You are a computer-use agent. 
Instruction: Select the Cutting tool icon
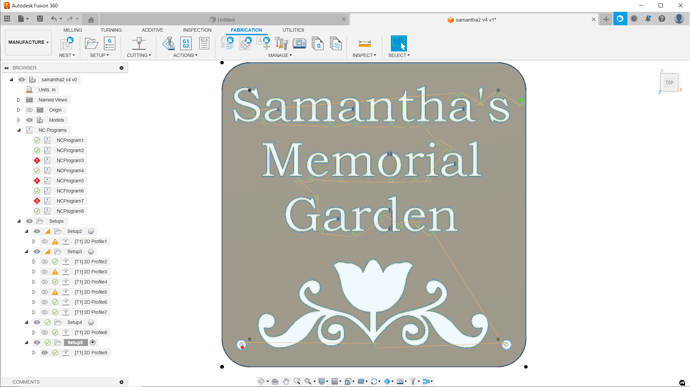click(x=139, y=43)
